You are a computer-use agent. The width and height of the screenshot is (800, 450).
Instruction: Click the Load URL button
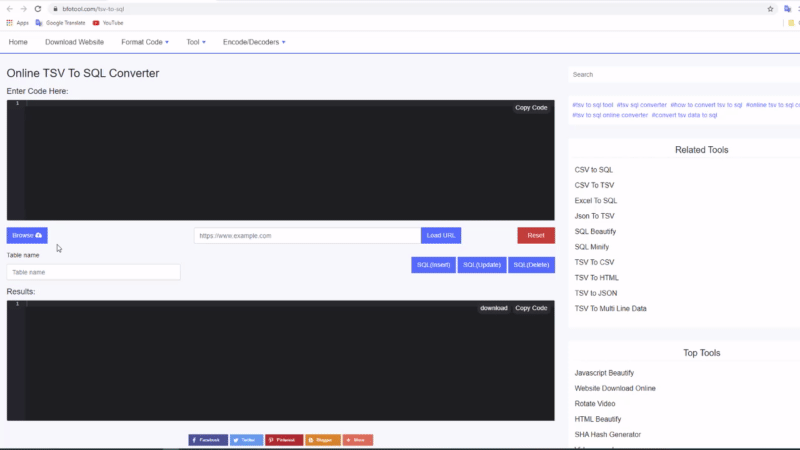click(x=441, y=236)
